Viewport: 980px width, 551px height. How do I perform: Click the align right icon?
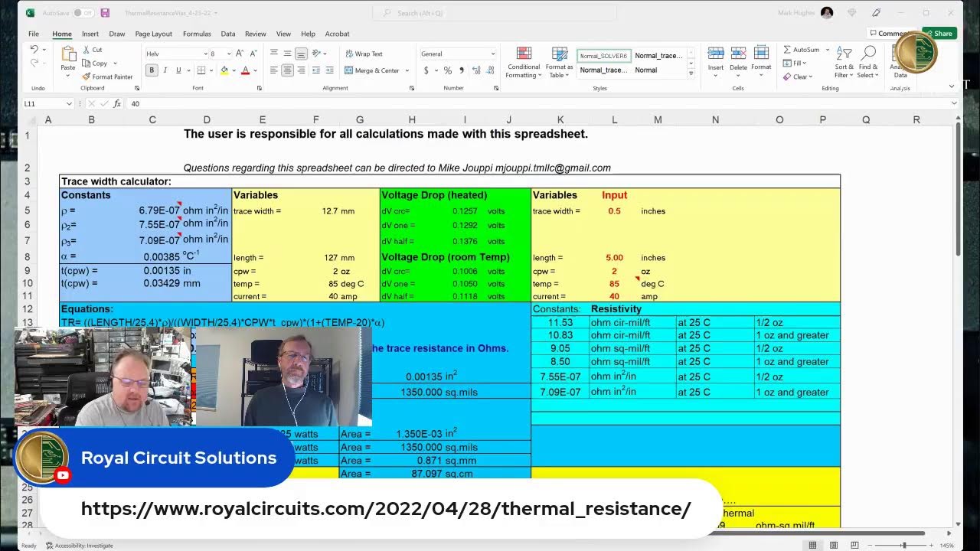click(302, 70)
